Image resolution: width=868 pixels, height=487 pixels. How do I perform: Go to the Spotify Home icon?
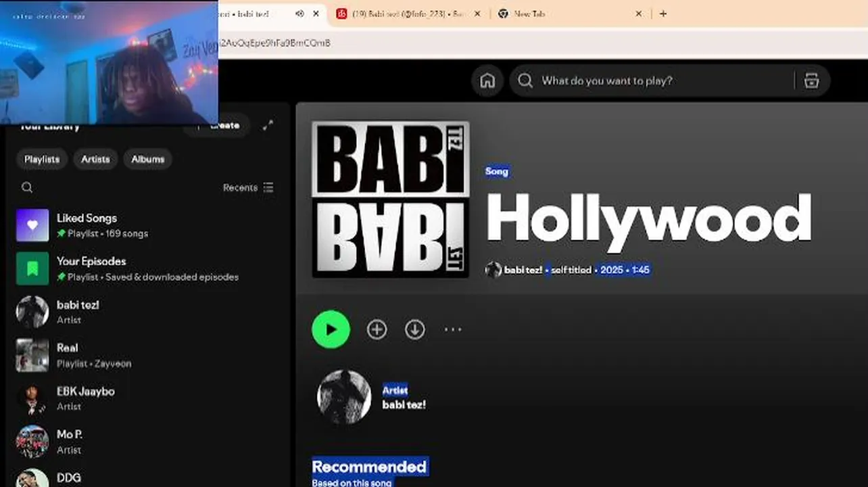click(x=487, y=80)
